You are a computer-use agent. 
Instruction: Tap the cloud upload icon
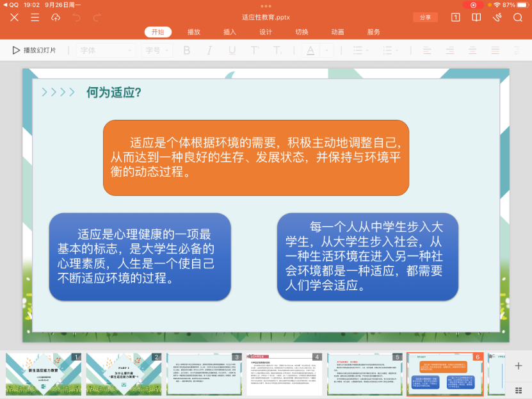56,17
